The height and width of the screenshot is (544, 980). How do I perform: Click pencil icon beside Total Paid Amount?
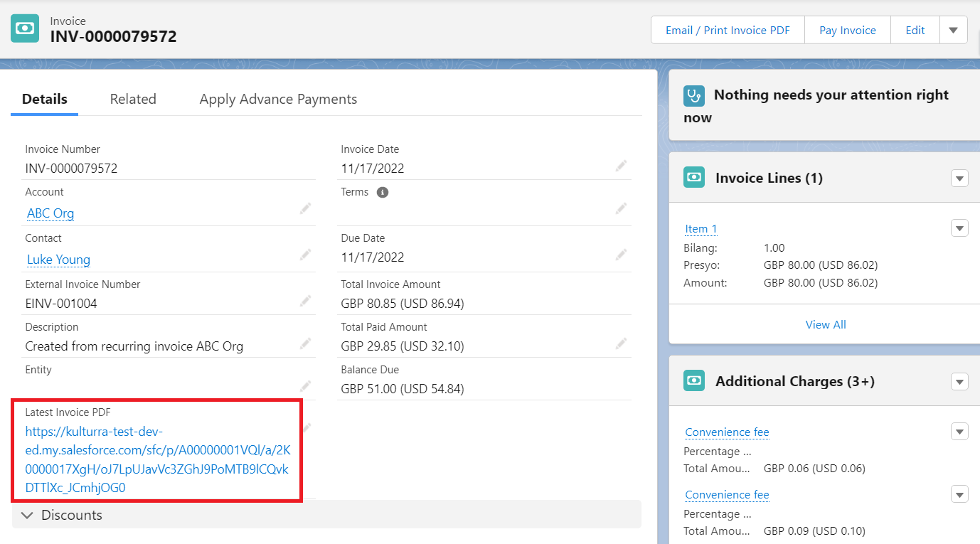pos(621,343)
